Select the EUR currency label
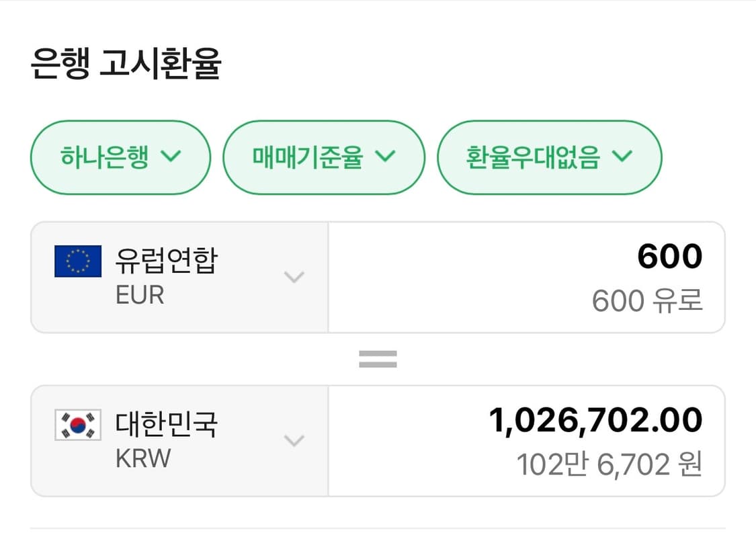The width and height of the screenshot is (756, 537). pyautogui.click(x=138, y=294)
